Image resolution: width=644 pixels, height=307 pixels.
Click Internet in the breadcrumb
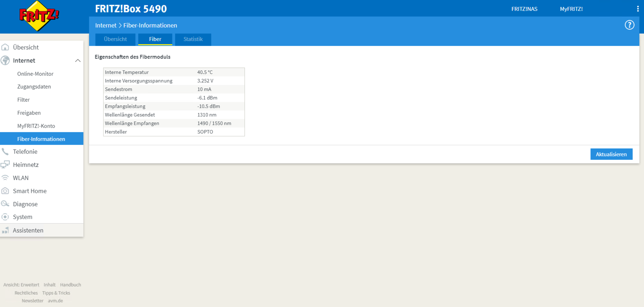106,26
